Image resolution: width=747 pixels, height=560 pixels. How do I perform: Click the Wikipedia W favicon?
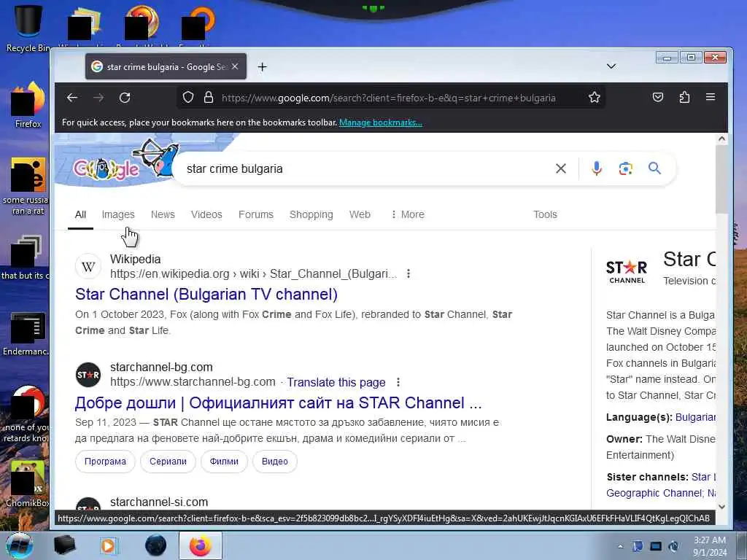pyautogui.click(x=88, y=267)
